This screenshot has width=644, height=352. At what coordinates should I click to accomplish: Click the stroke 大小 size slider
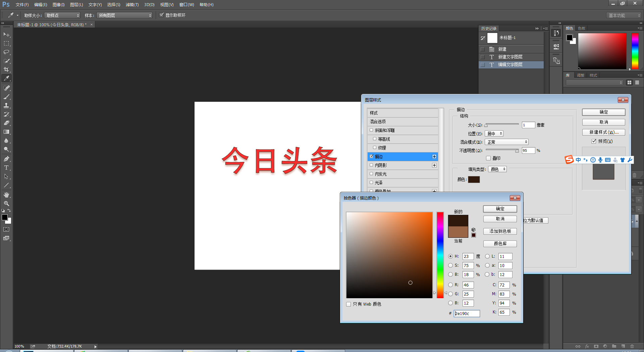502,125
